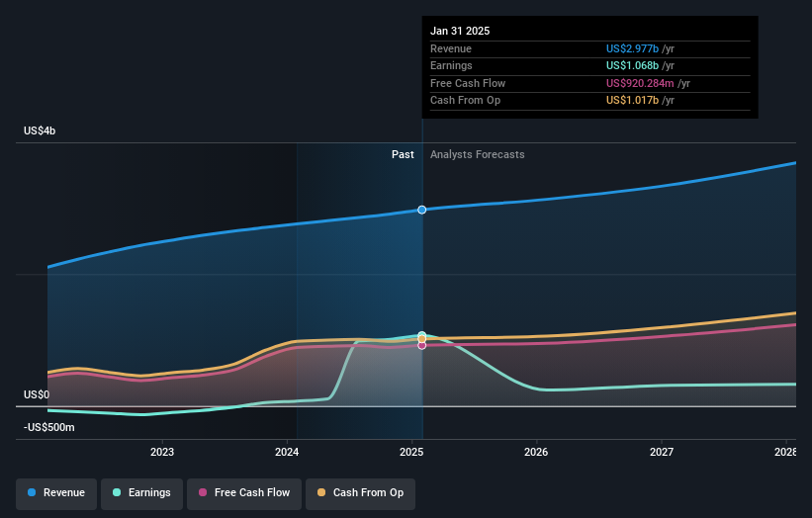
Task: Click the Cash From Op row label in tooltip
Action: coord(465,101)
